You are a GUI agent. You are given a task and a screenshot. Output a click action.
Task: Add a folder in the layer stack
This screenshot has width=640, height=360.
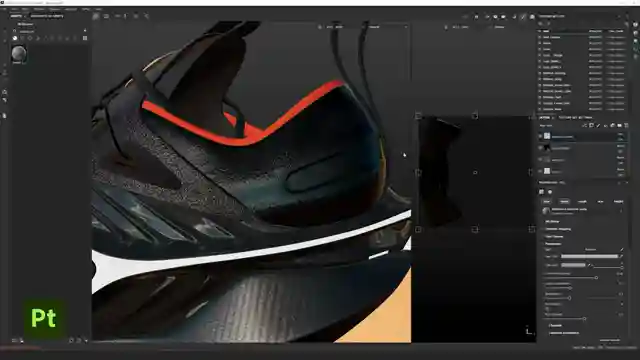click(619, 126)
